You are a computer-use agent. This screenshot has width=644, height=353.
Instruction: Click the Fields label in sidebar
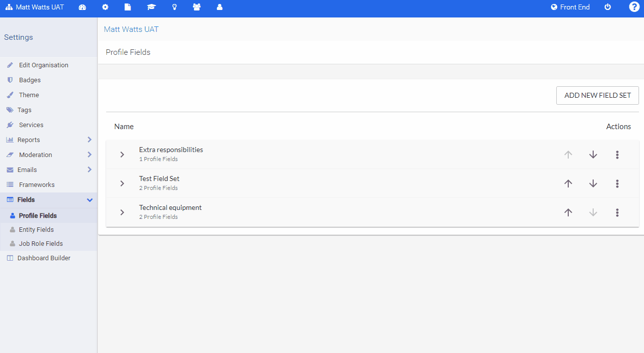click(26, 200)
